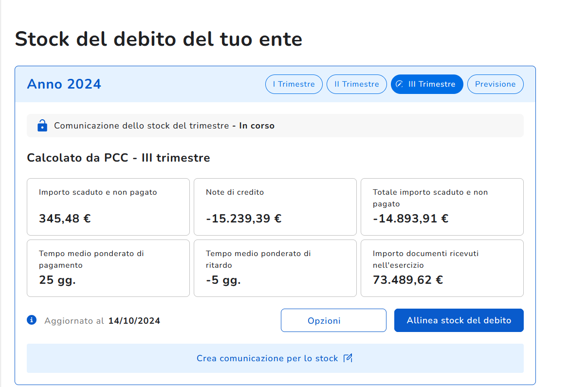The image size is (588, 387).
Task: Click the icon inside III Trimestre tab
Action: [x=400, y=84]
